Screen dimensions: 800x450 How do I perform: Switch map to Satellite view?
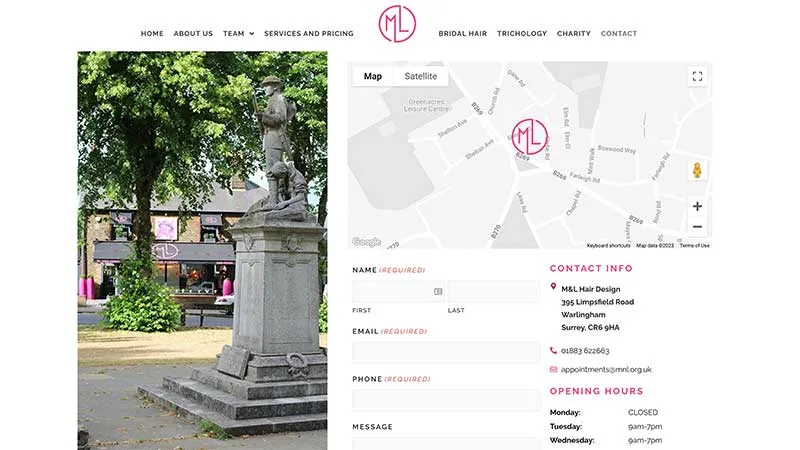pyautogui.click(x=420, y=76)
